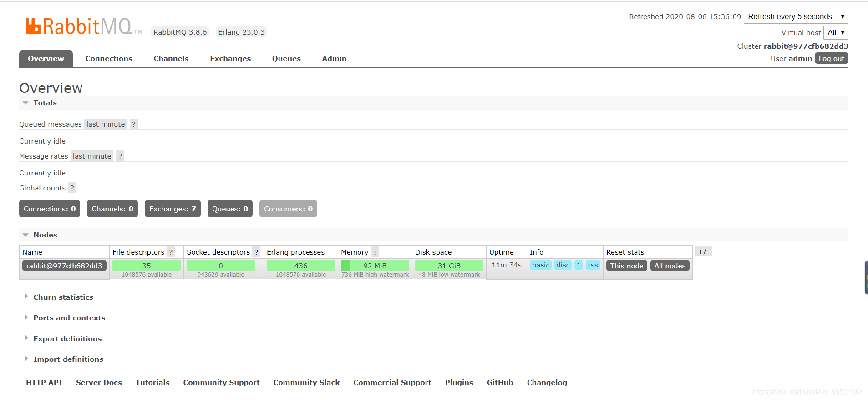Switch to the Queues tab

point(286,58)
